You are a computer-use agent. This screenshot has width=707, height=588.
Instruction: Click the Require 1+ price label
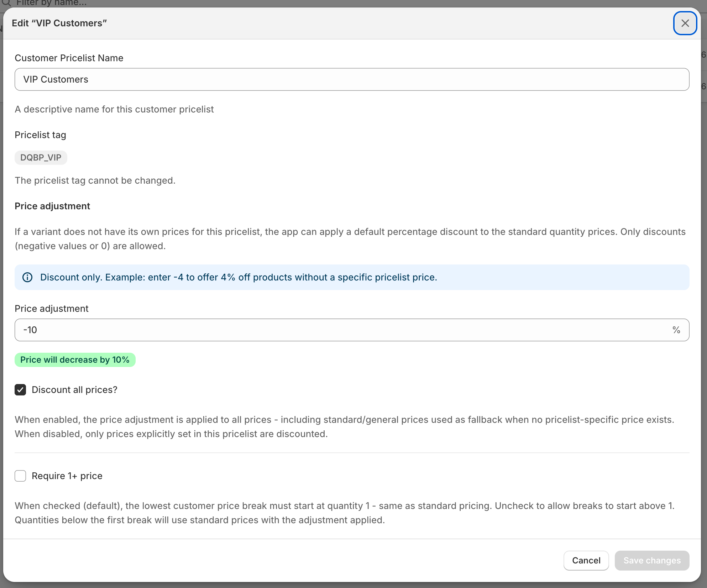pos(67,476)
